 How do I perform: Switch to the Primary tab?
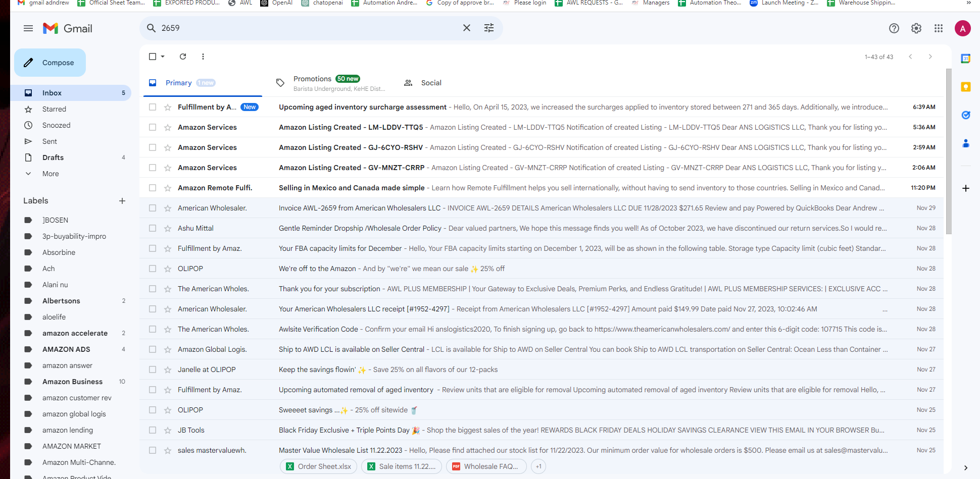point(203,83)
